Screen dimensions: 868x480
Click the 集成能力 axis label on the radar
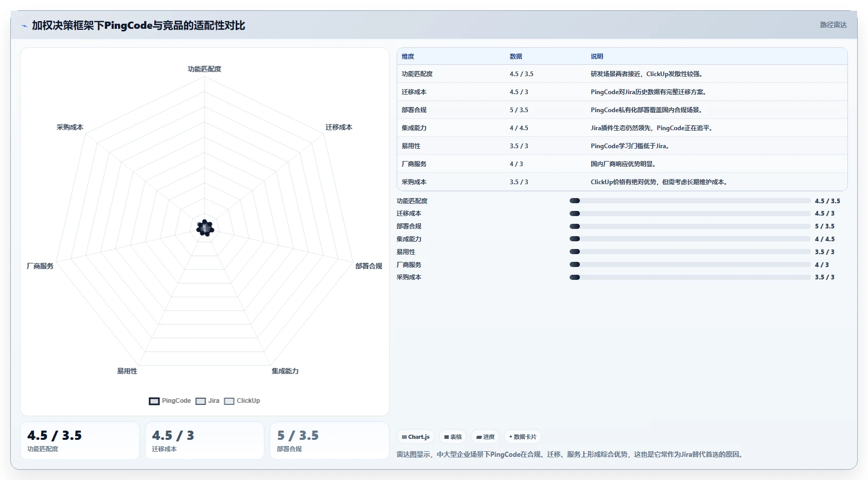pyautogui.click(x=285, y=371)
